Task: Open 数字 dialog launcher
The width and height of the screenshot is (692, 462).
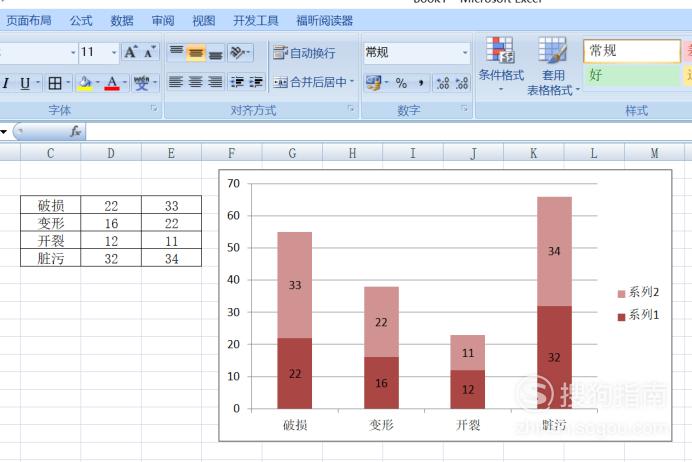Action: click(464, 108)
